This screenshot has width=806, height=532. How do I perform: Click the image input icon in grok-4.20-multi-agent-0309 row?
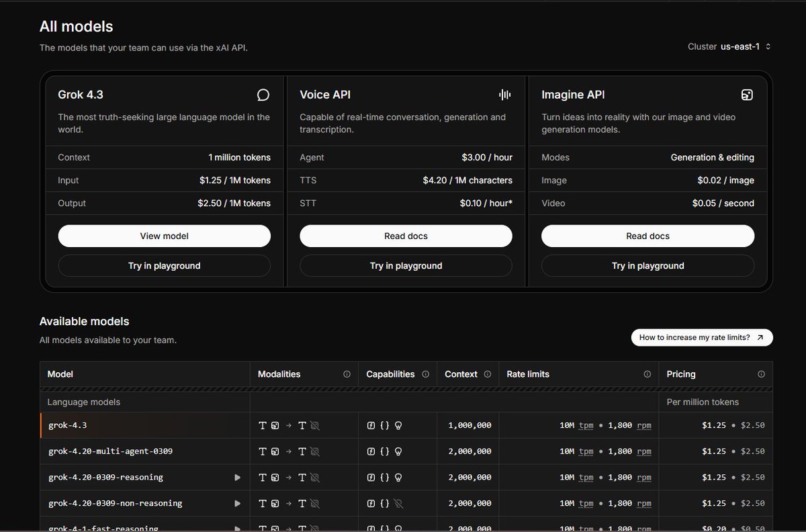pyautogui.click(x=275, y=451)
